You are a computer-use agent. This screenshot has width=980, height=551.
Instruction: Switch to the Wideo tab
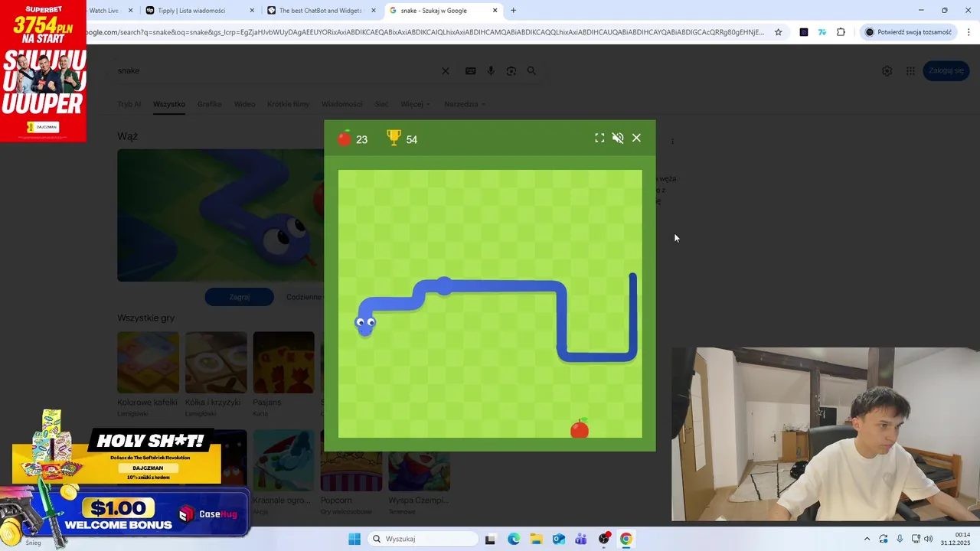pyautogui.click(x=244, y=104)
